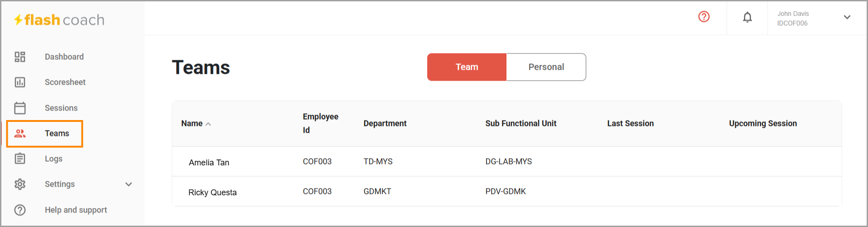868x227 pixels.
Task: Go to Scoresheet page
Action: pos(65,82)
